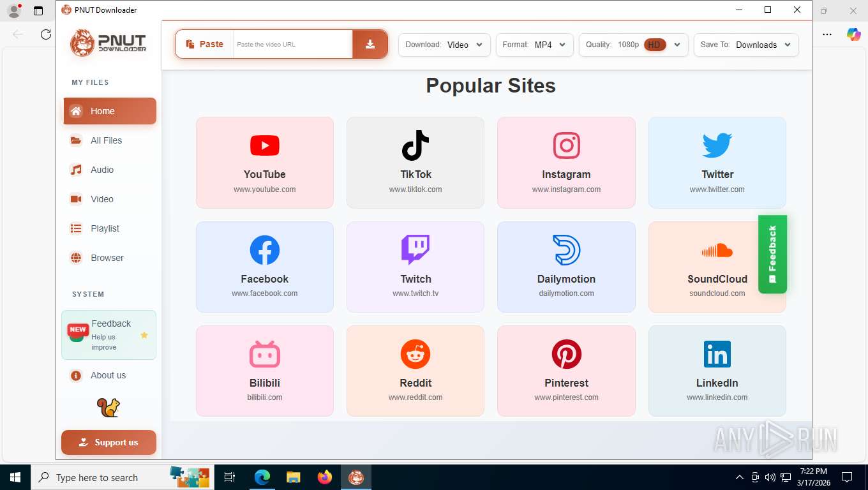
Task: Click the TikTok logo icon
Action: coord(415,145)
